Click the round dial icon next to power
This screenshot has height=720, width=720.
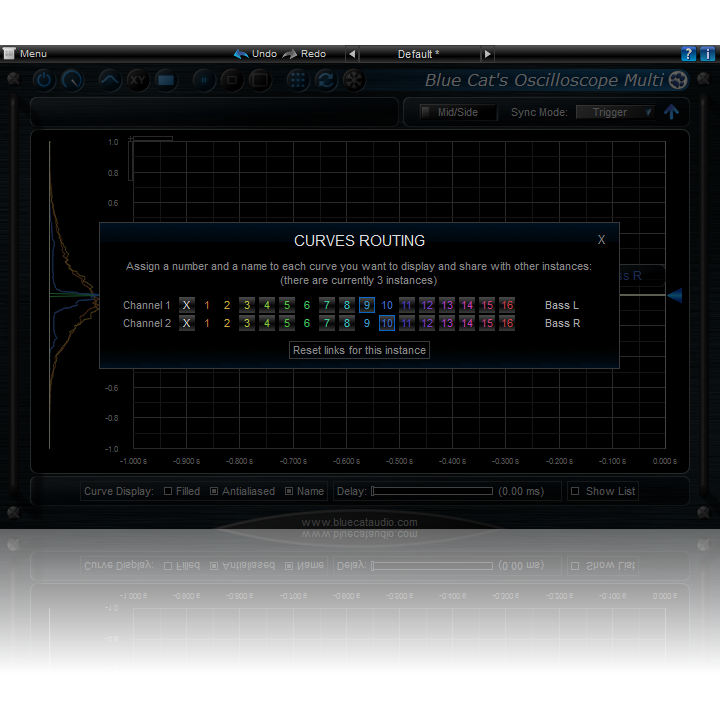click(x=73, y=80)
